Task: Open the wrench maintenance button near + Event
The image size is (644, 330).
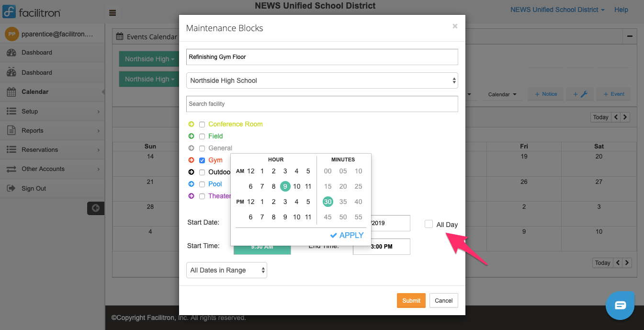Action: point(579,94)
